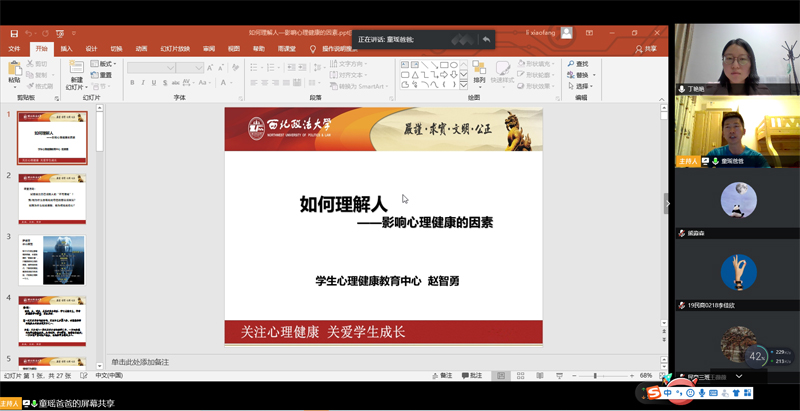Toggle the Comments (批注) pane
The image size is (800, 411).
point(475,376)
